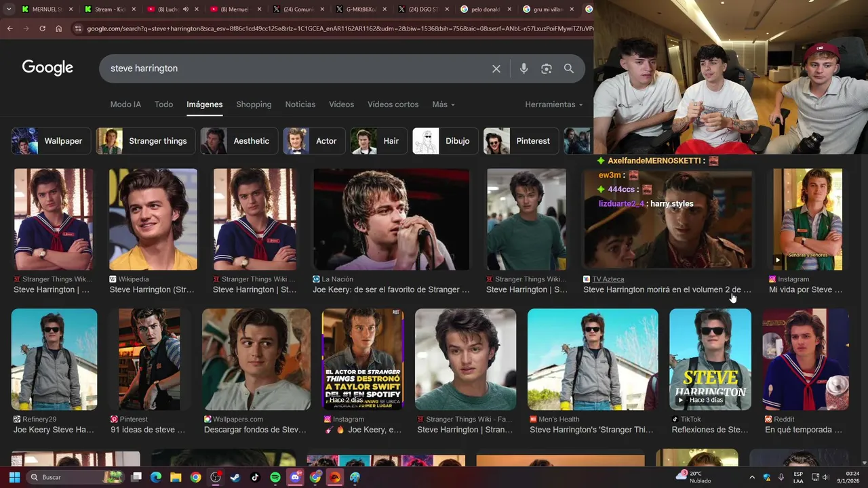This screenshot has height=488, width=868.
Task: Open site information icon in address bar
Action: click(x=78, y=28)
